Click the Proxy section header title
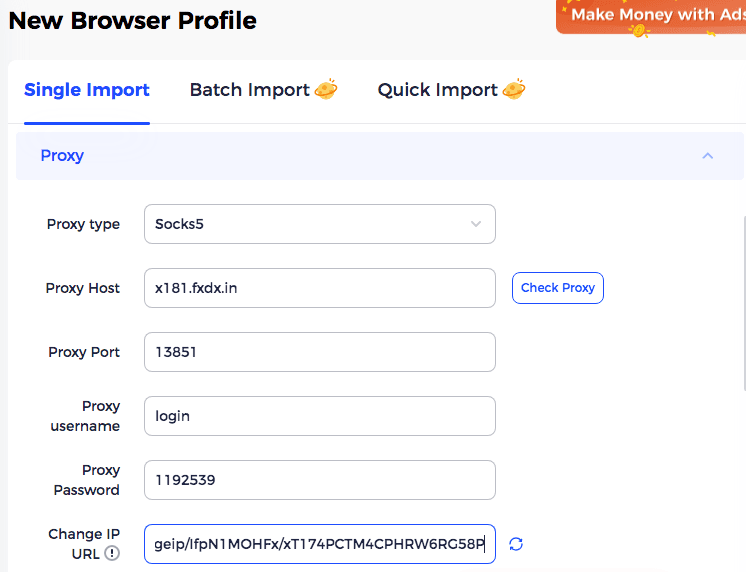Viewport: 746px width, 572px height. click(62, 156)
